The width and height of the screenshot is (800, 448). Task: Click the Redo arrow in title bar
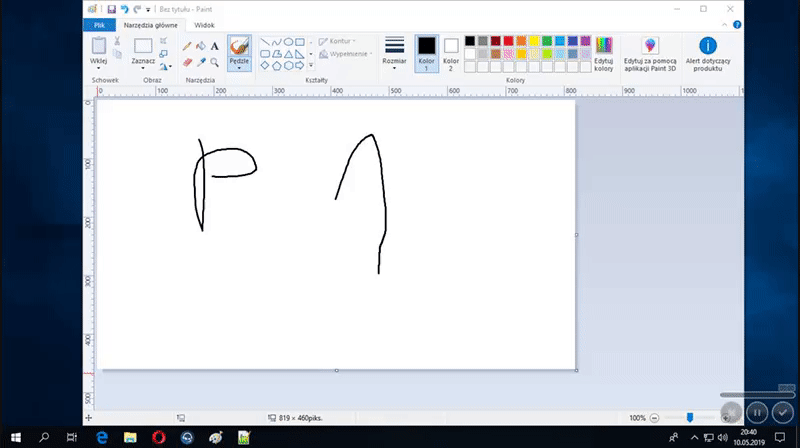[x=137, y=9]
